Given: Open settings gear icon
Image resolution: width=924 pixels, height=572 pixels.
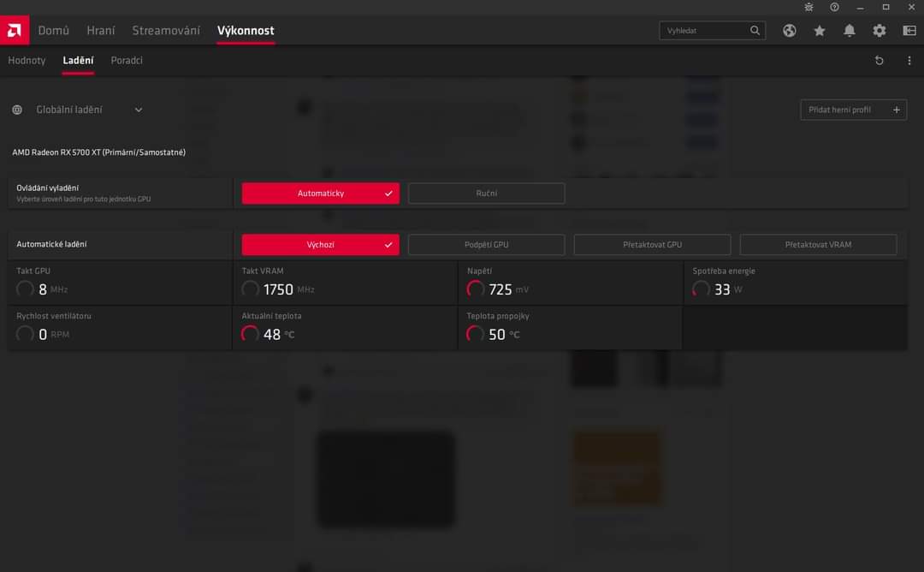Looking at the screenshot, I should click(x=880, y=31).
